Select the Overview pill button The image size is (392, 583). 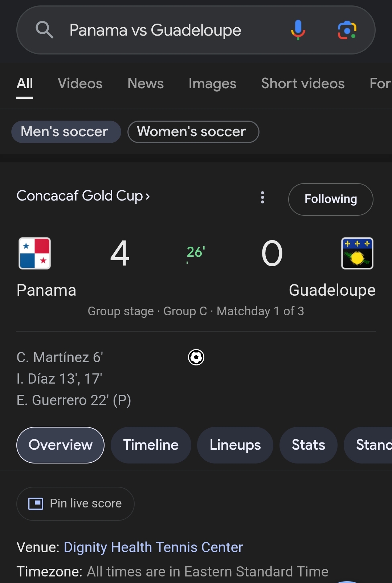61,445
